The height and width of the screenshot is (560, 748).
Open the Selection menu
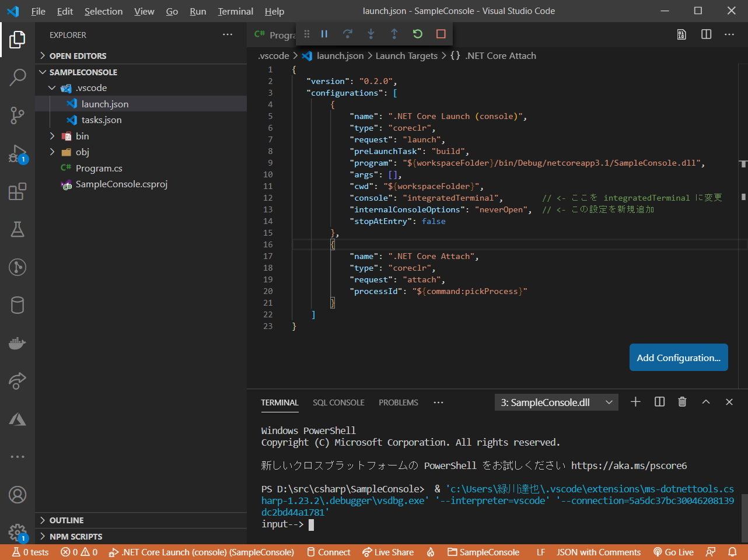pos(103,11)
